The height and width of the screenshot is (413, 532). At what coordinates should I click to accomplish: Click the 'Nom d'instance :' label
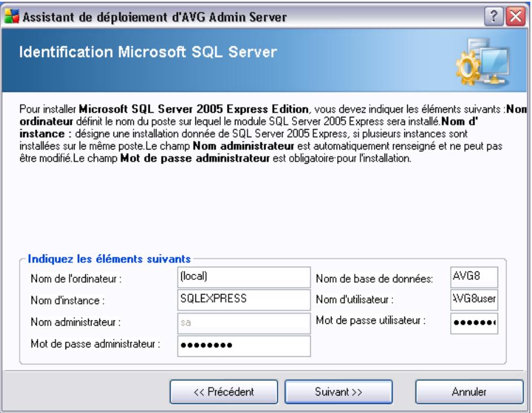(68, 300)
